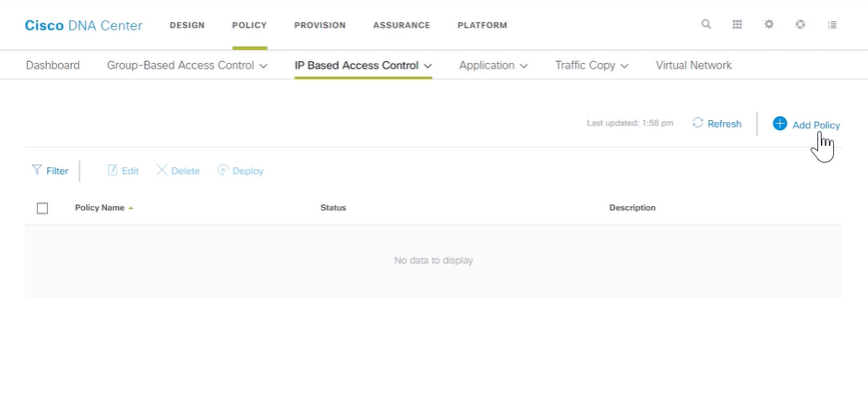Viewport: 868px width, 403px height.
Task: Click the No data to display message
Action: (433, 260)
